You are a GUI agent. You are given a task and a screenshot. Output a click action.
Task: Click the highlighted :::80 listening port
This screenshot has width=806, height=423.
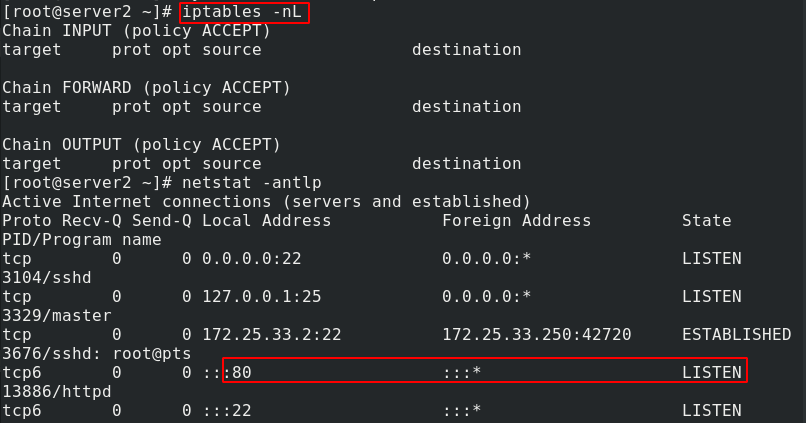click(x=227, y=373)
